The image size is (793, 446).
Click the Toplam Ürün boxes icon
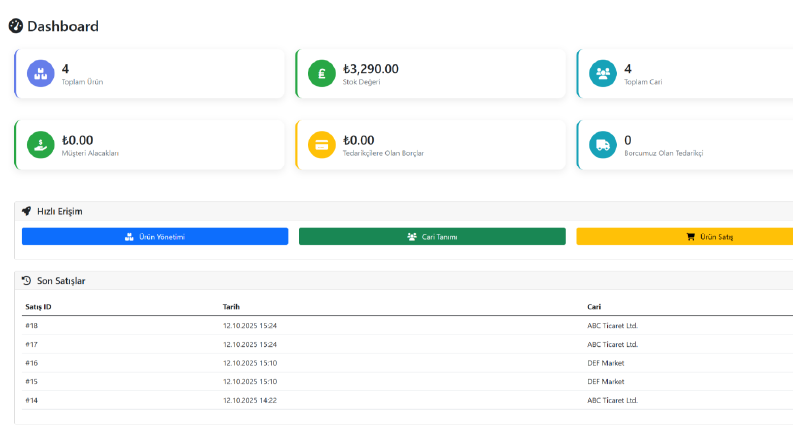click(x=40, y=73)
